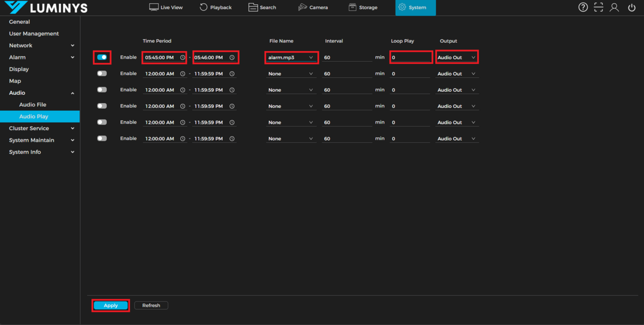Enable the last row schedule toggle

[102, 139]
